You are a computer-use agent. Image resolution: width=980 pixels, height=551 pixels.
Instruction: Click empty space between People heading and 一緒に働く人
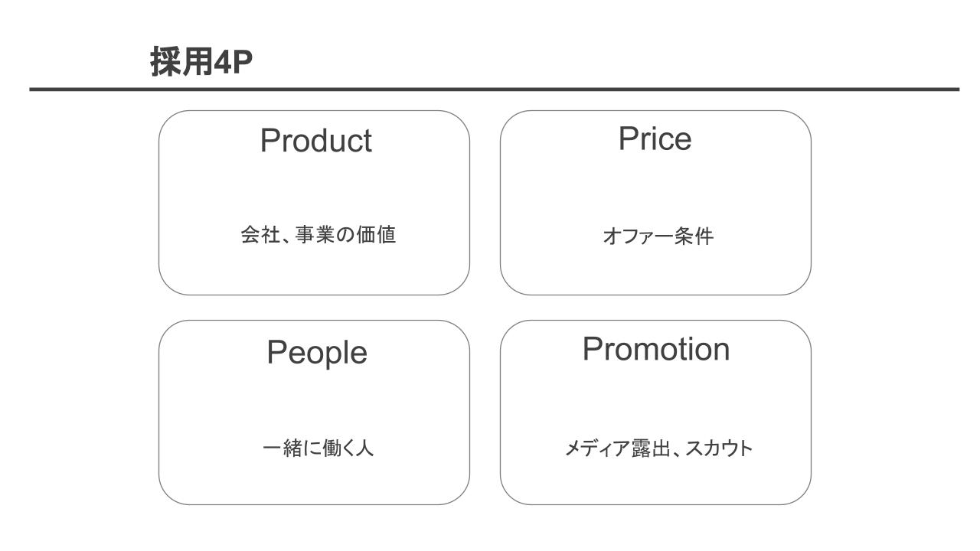pos(315,402)
